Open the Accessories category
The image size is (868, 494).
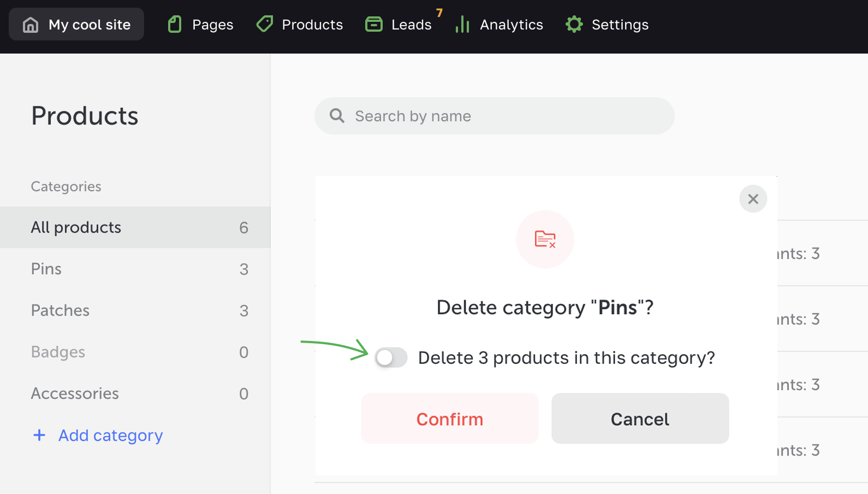pos(75,393)
